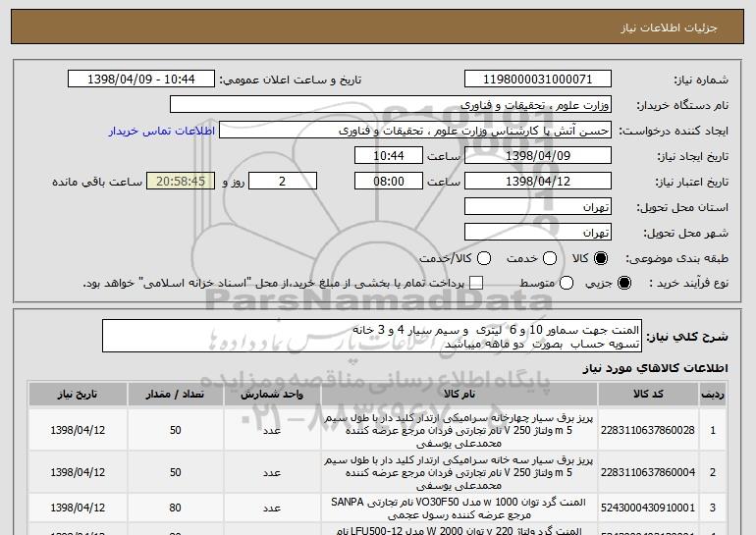Click the نوع فرآیند خرید label
Viewport: 756px width, 535px height.
tap(688, 284)
